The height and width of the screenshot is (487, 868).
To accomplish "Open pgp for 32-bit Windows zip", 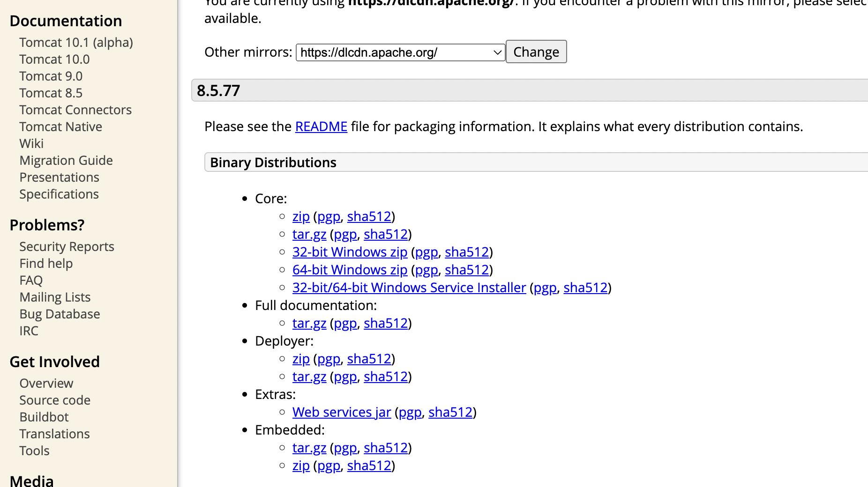I will tap(427, 252).
